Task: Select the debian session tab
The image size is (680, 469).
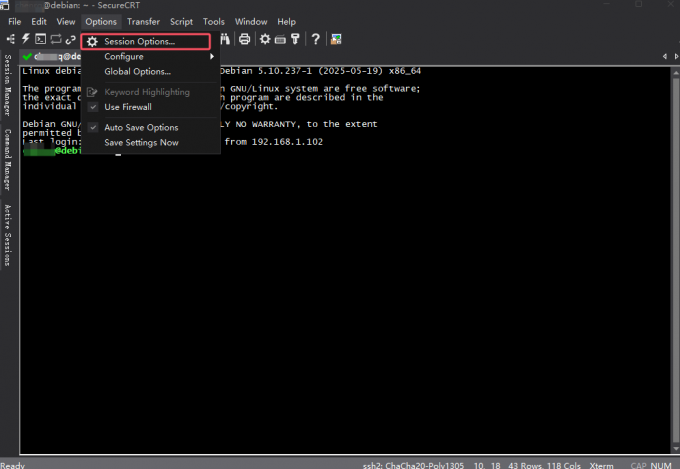Action: click(x=51, y=56)
